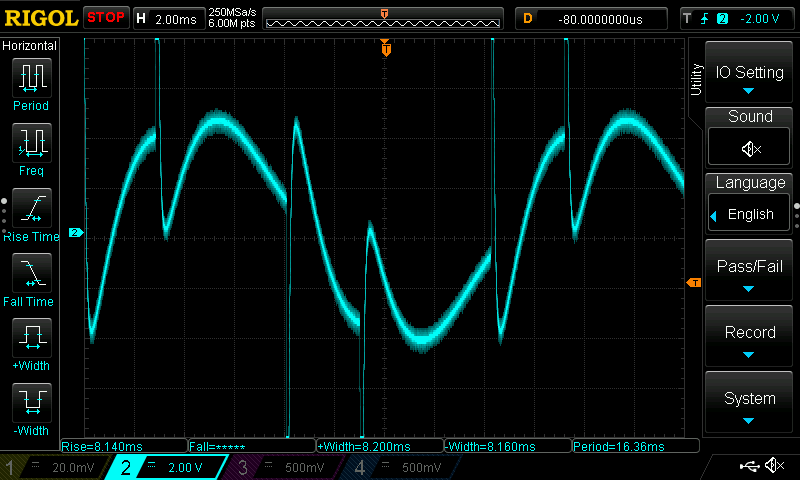Toggle the Sound mute speaker icon
800x480 pixels.
[x=750, y=148]
